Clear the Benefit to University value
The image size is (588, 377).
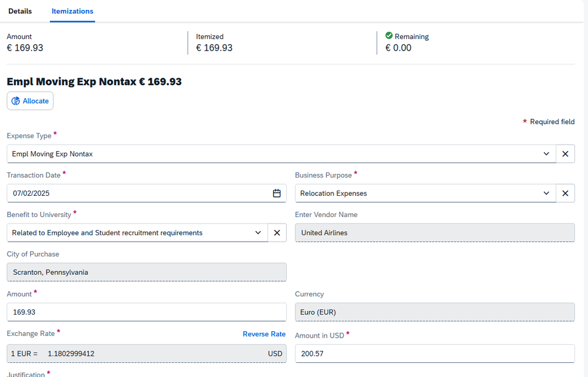(x=277, y=233)
